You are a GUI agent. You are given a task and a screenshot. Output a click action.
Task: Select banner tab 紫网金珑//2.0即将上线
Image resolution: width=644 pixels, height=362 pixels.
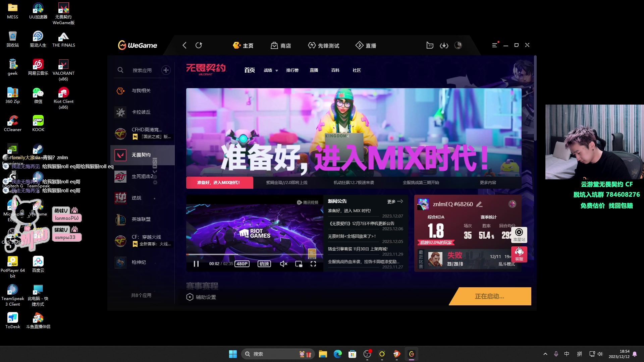pos(287,183)
